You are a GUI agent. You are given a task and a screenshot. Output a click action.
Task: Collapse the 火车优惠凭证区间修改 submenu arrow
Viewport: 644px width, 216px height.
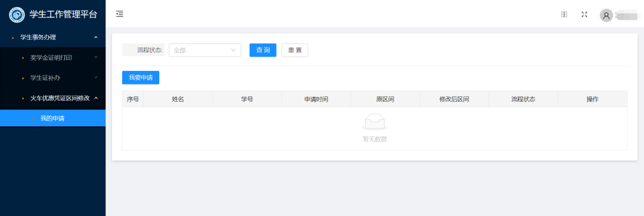(95, 98)
